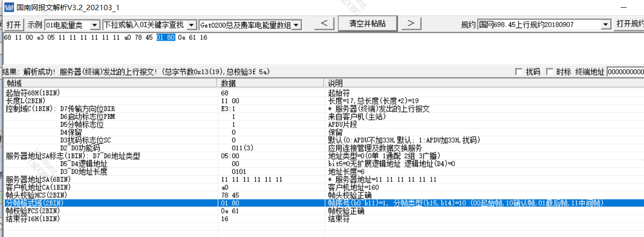The image size is (644, 237).
Task: Select the D5~D4逻辑地址 row
Action: pos(323,163)
